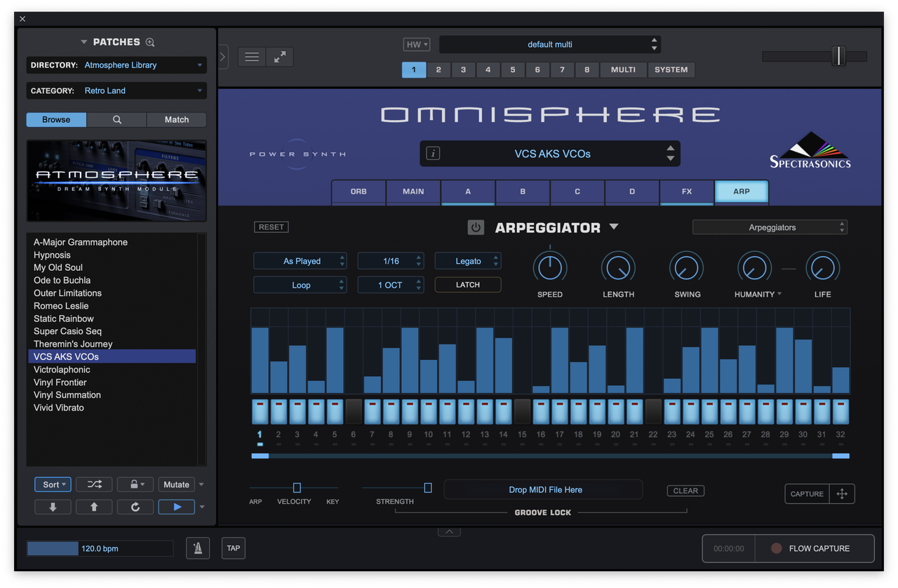Toggle the LATCH button
The height and width of the screenshot is (588, 898).
pyautogui.click(x=468, y=285)
